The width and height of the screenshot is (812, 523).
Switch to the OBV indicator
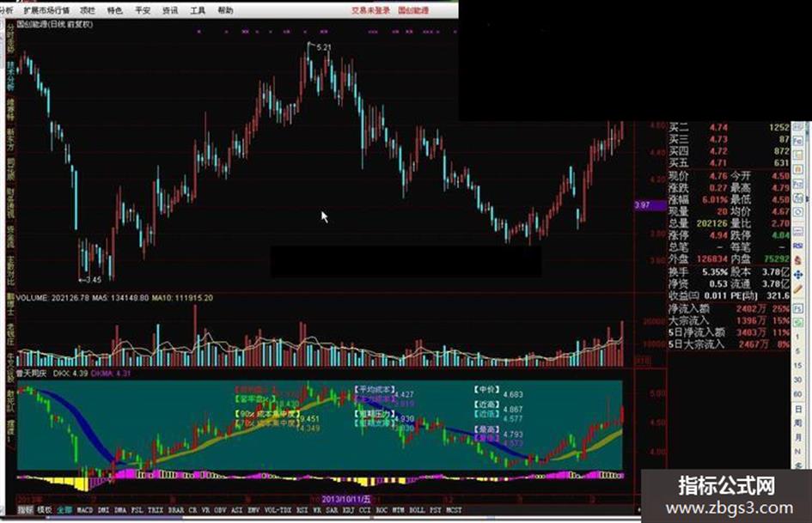click(x=221, y=510)
